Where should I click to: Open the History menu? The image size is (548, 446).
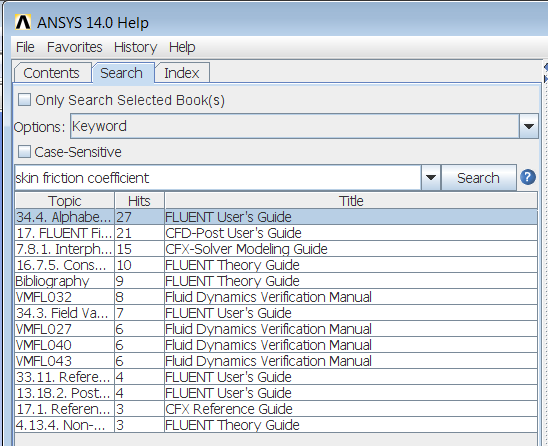pos(136,47)
